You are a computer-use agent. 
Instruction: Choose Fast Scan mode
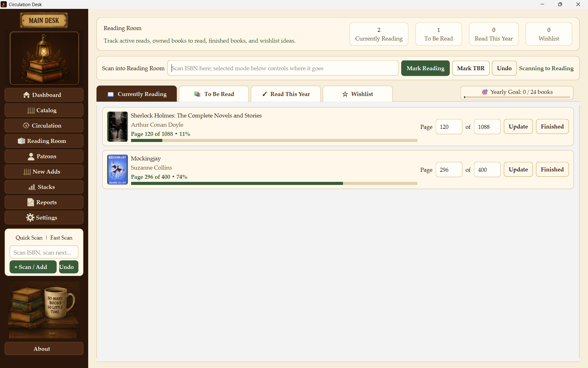click(x=61, y=238)
